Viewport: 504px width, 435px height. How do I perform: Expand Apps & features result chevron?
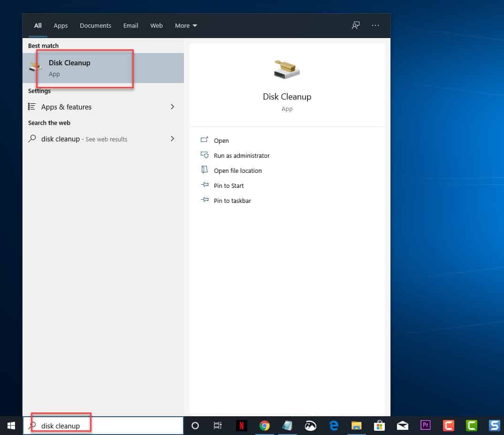click(x=173, y=107)
